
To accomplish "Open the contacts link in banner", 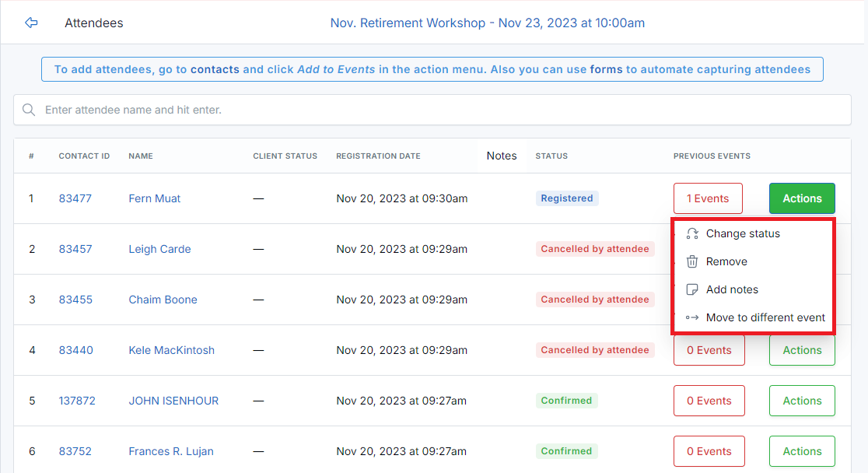I will (215, 69).
